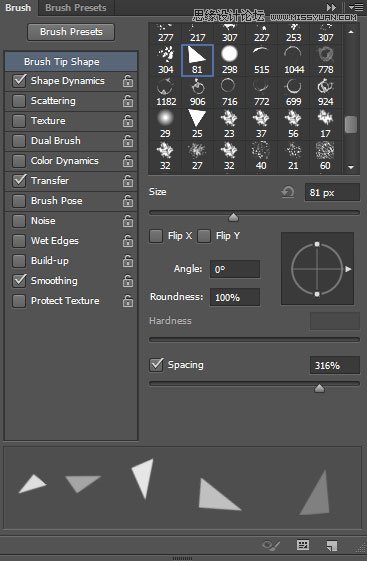Toggle the live tip brush preview icon
The height and width of the screenshot is (561, 367).
point(271,546)
